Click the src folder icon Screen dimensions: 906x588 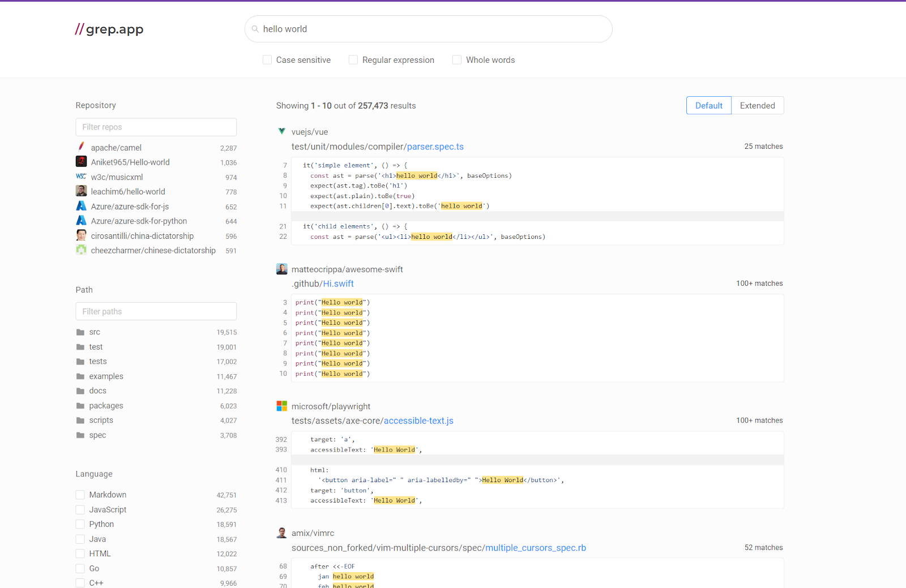point(80,332)
